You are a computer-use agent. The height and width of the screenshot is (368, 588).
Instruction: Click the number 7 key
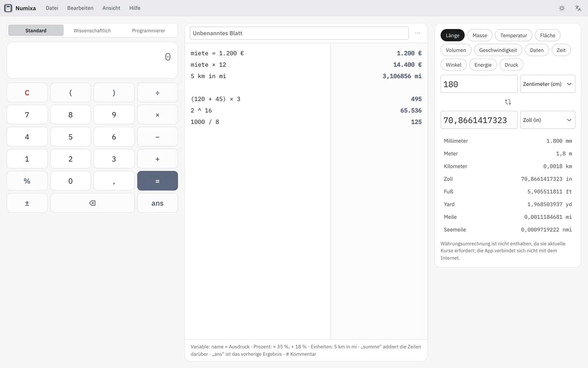tap(27, 115)
